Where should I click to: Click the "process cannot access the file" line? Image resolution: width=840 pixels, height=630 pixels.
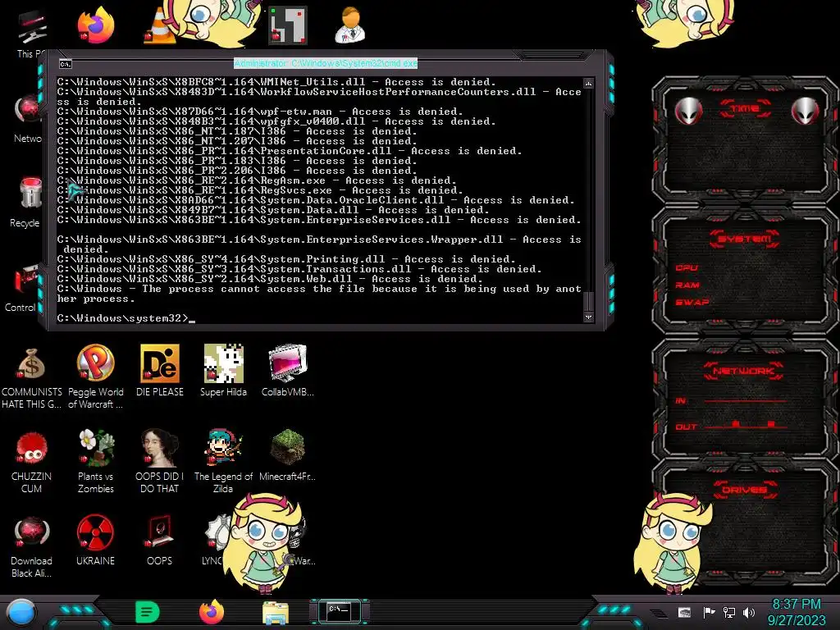[319, 294]
